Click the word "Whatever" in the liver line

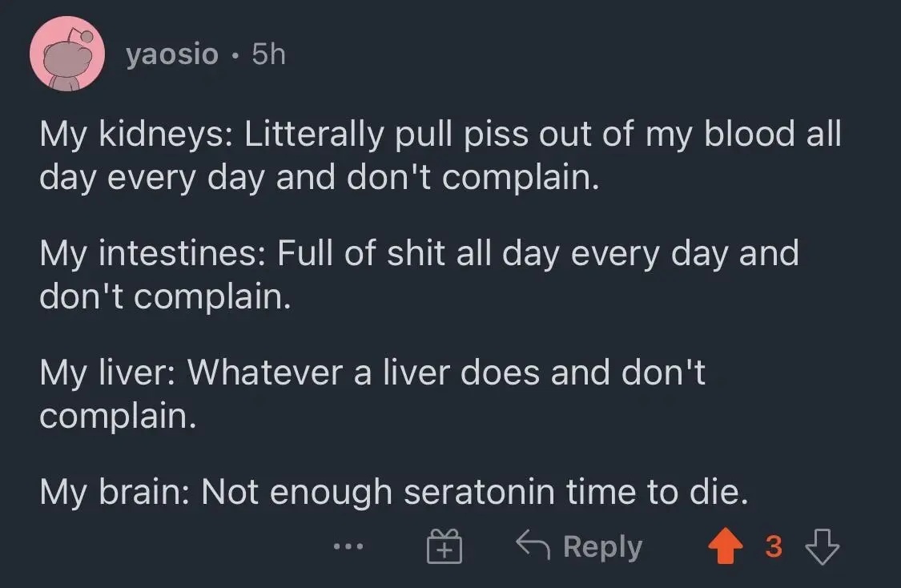[263, 373]
